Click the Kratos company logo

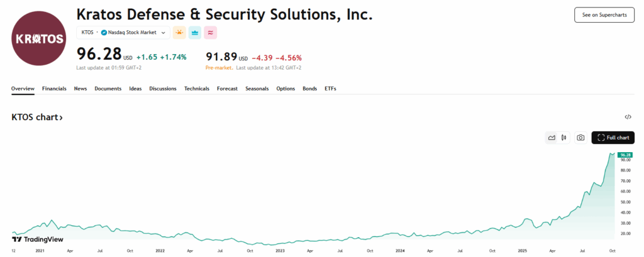(39, 38)
